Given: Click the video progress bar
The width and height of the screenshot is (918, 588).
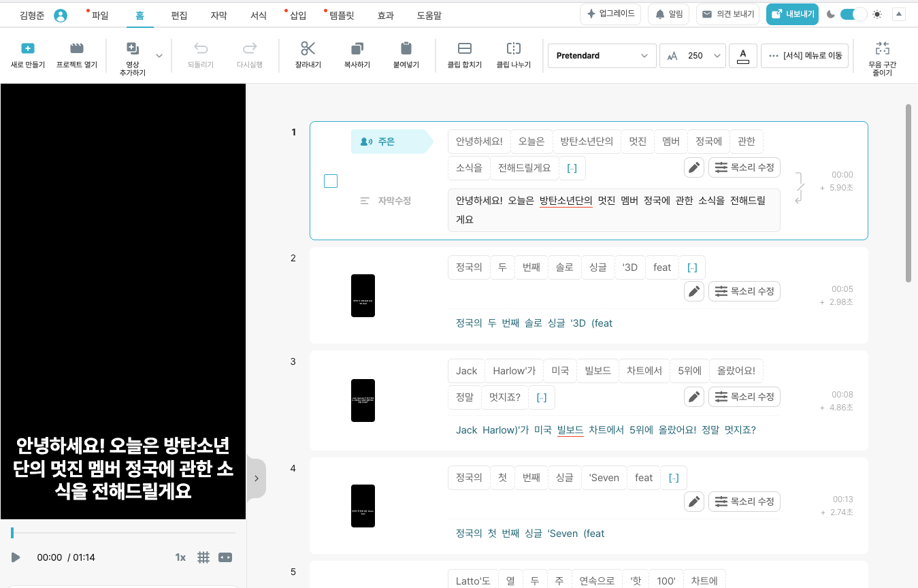Looking at the screenshot, I should (x=123, y=533).
